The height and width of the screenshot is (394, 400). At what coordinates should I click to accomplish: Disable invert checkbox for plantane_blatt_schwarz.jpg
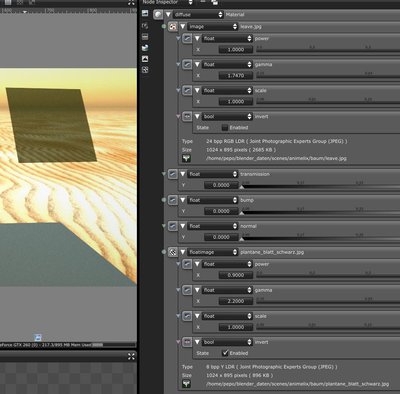(225, 353)
